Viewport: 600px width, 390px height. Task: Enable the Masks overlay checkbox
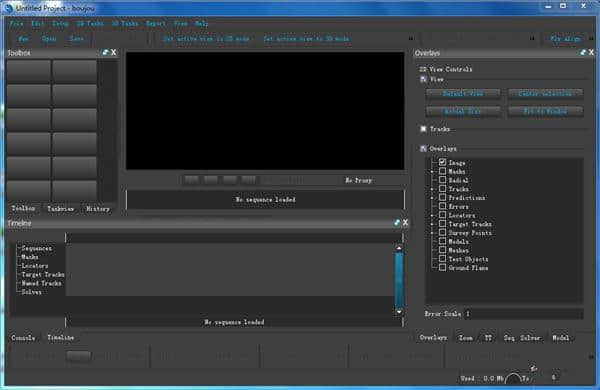click(442, 171)
